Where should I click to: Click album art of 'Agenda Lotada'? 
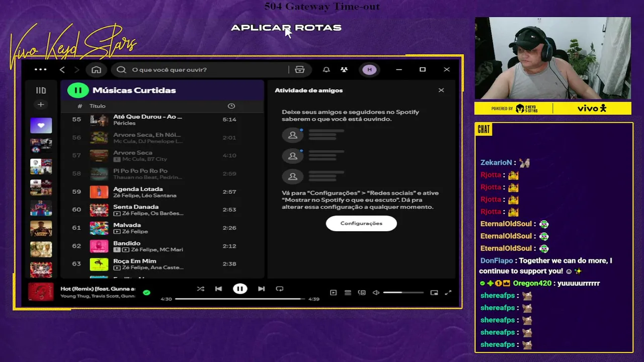tap(99, 192)
